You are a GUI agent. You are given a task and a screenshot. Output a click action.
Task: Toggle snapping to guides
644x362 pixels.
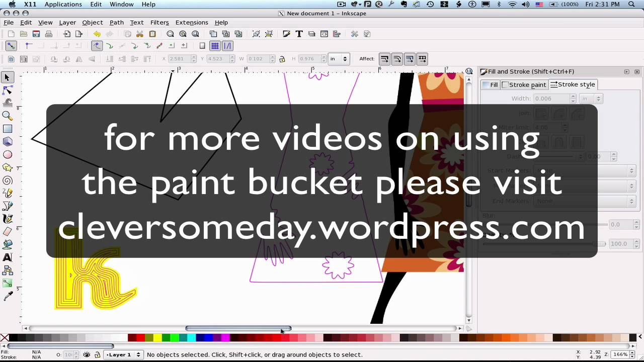click(227, 46)
